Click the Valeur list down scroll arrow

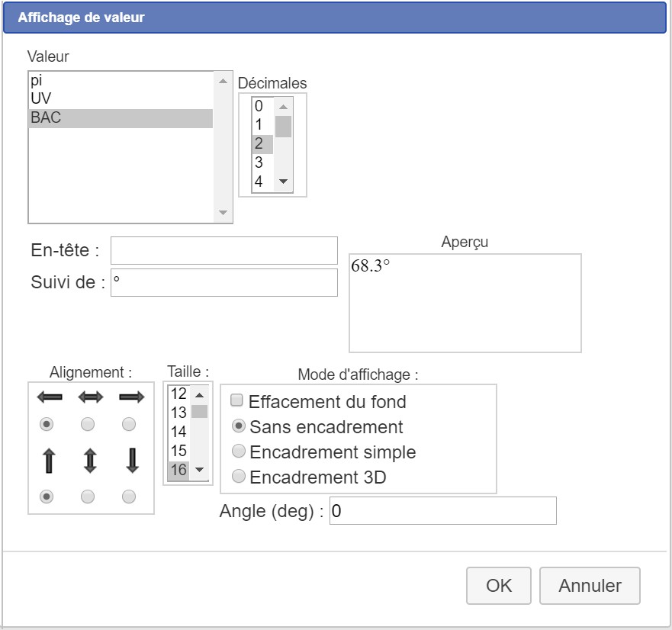[x=223, y=213]
